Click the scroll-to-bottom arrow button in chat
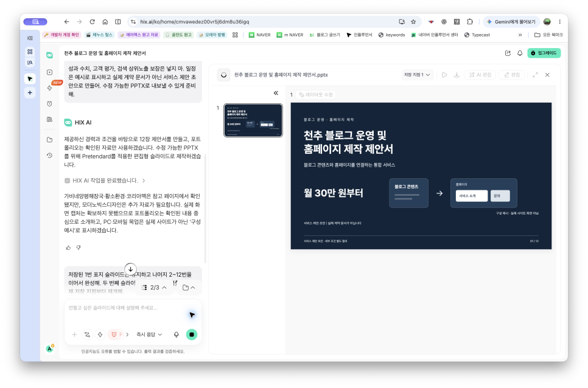The height and width of the screenshot is (388, 588). click(x=130, y=269)
